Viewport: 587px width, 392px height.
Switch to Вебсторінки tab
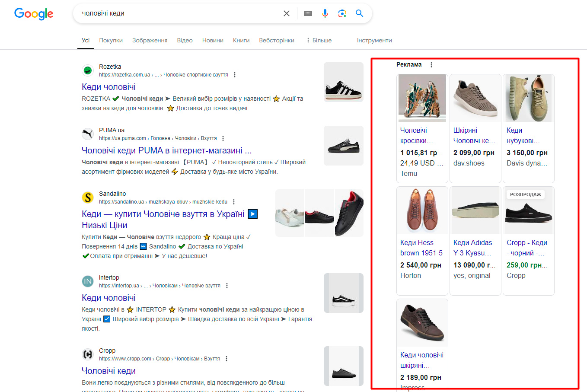[x=277, y=40]
